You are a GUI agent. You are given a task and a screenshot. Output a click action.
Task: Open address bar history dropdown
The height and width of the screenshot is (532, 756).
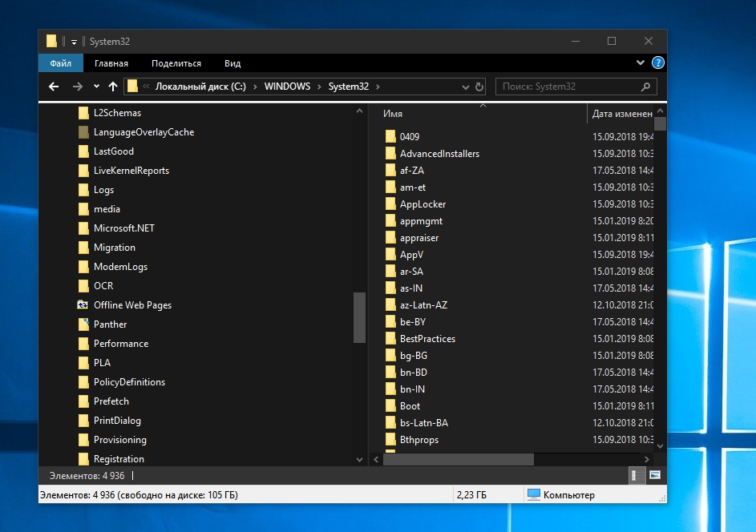click(465, 87)
